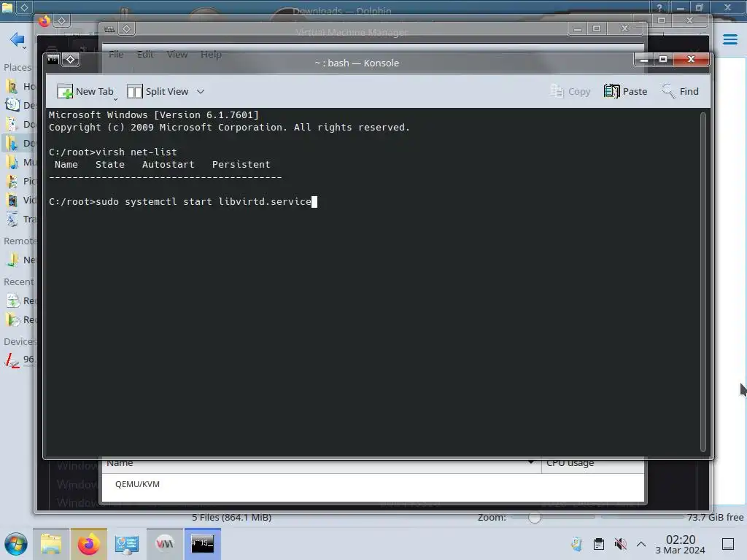Select the Home place in Dolphin sidebar
Image resolution: width=747 pixels, height=560 pixels.
pos(18,86)
